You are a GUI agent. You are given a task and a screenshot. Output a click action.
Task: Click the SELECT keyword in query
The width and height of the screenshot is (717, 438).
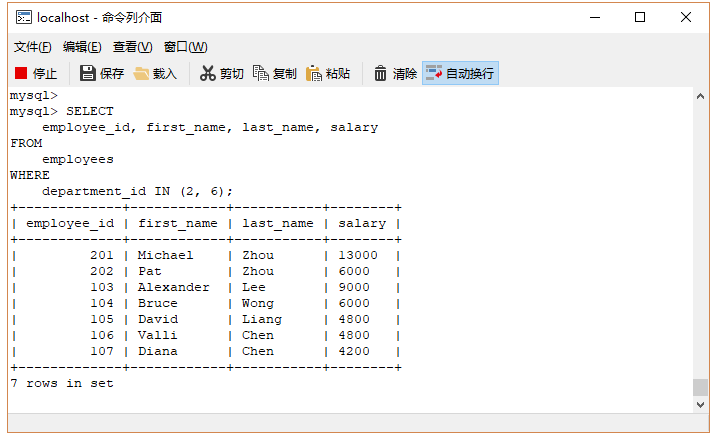pos(90,111)
